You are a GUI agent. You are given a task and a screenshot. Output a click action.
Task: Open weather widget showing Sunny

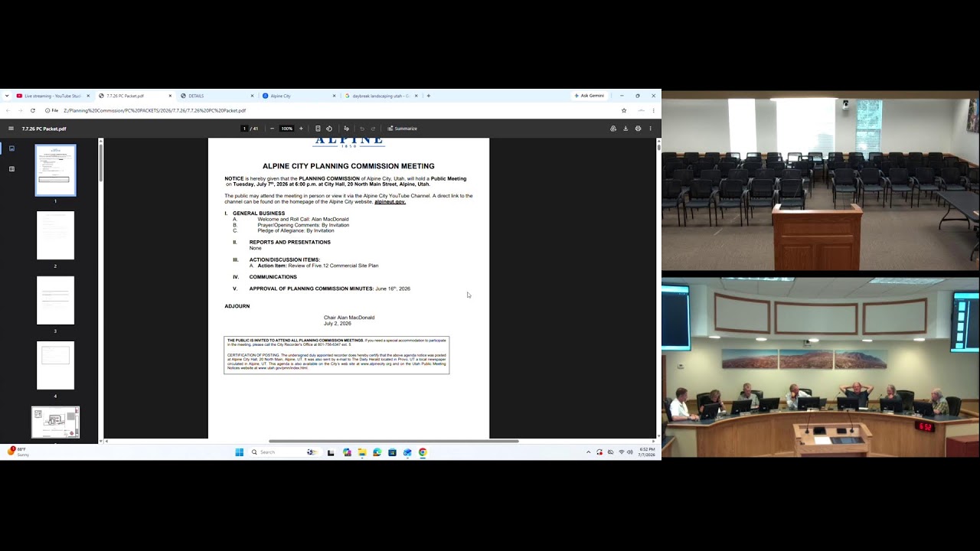pyautogui.click(x=18, y=452)
